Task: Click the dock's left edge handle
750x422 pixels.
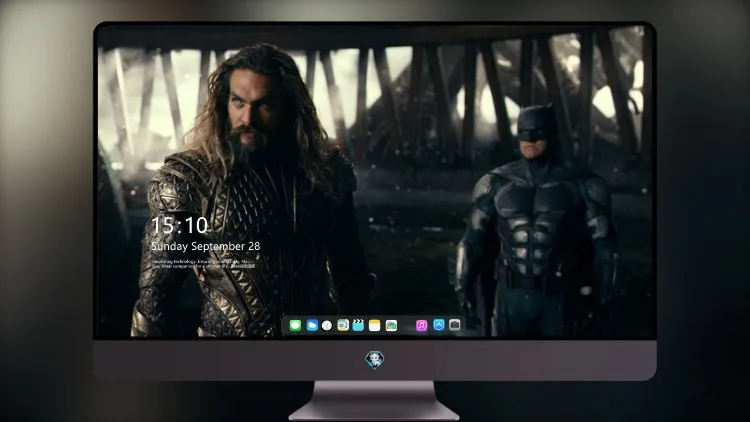Action: point(285,326)
